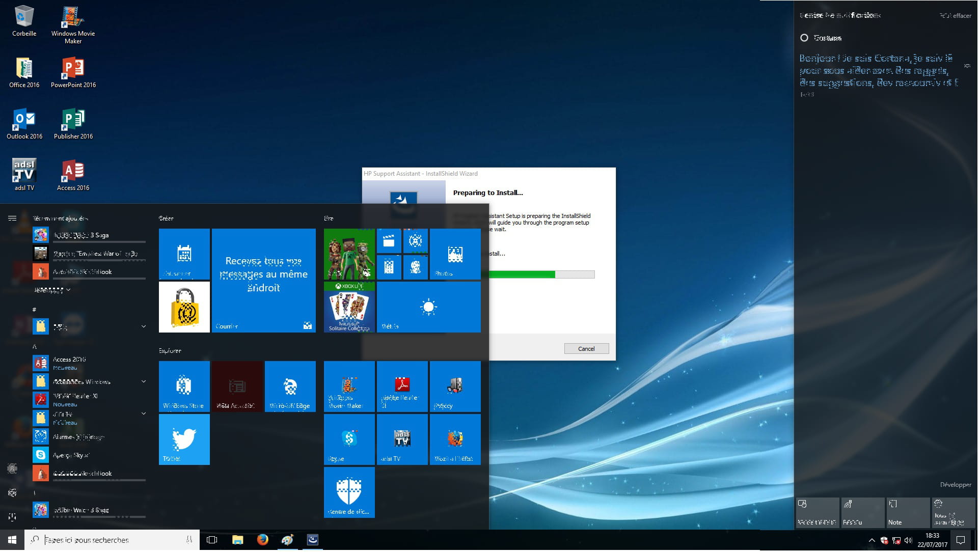Screen dimensions: 980x552
Task: Open the Mozilla Firefox tile in Start
Action: pyautogui.click(x=455, y=440)
